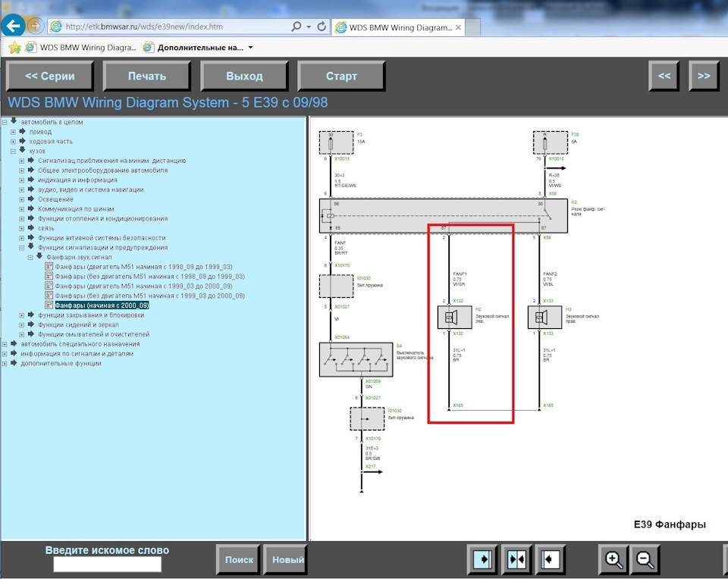Click the S4 horn switch symbol
Image resolution: width=728 pixels, height=579 pixels.
click(356, 359)
